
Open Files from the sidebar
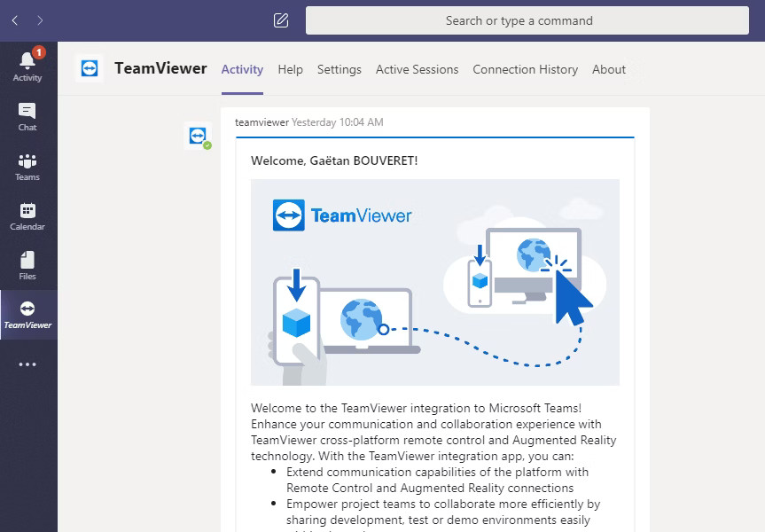(27, 266)
